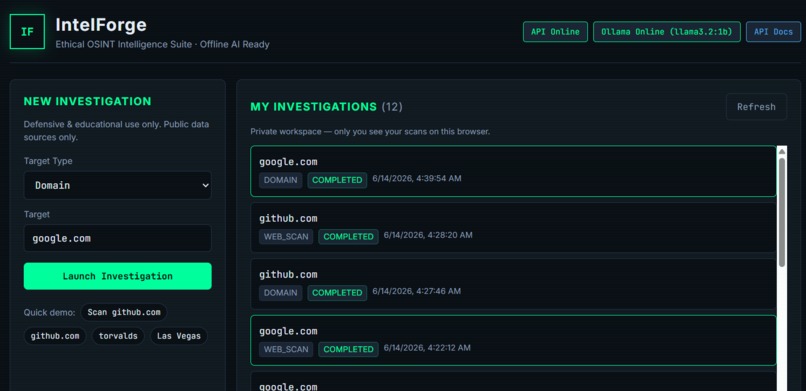
Task: Open the github.com investigation from 4:27:46 AM
Action: tap(513, 284)
